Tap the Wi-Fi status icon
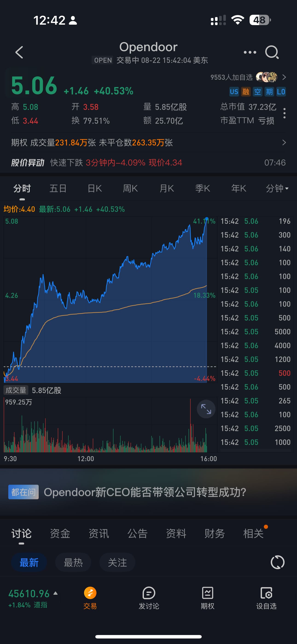 238,20
